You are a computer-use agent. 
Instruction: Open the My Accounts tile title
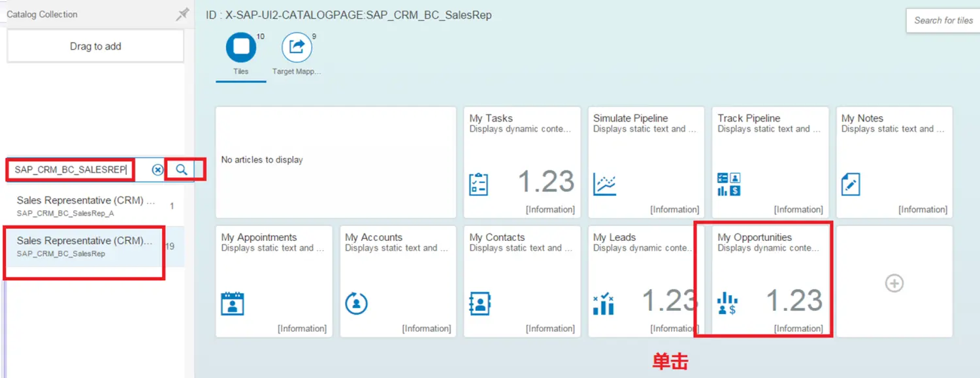(374, 237)
